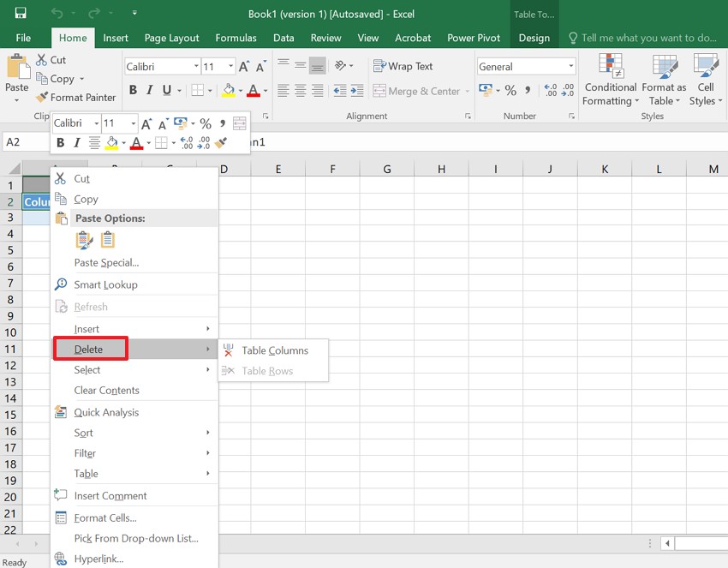This screenshot has height=568, width=728.
Task: Decrease font size in the ribbon
Action: click(x=261, y=67)
